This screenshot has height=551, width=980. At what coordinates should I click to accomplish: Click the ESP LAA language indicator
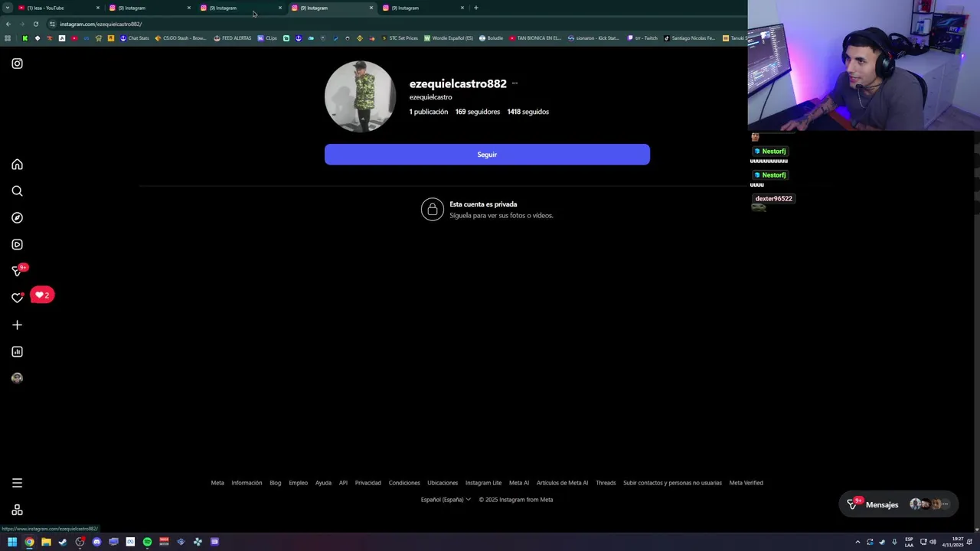click(x=909, y=542)
